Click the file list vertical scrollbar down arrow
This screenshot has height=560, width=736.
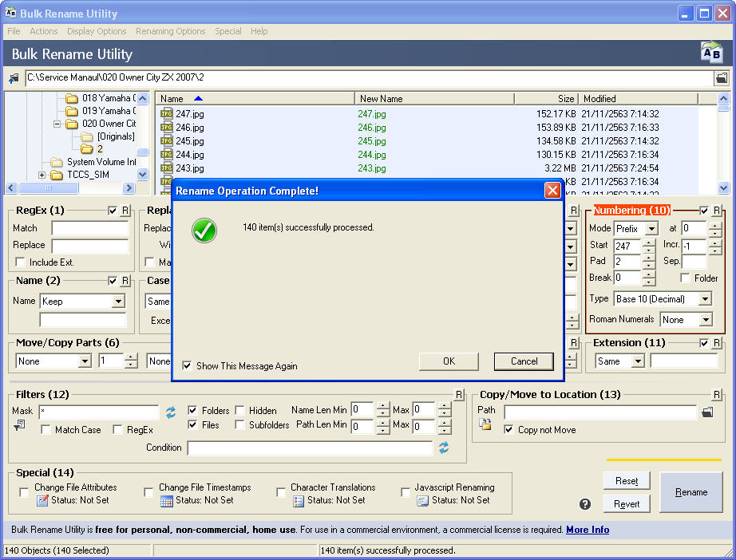[x=723, y=187]
